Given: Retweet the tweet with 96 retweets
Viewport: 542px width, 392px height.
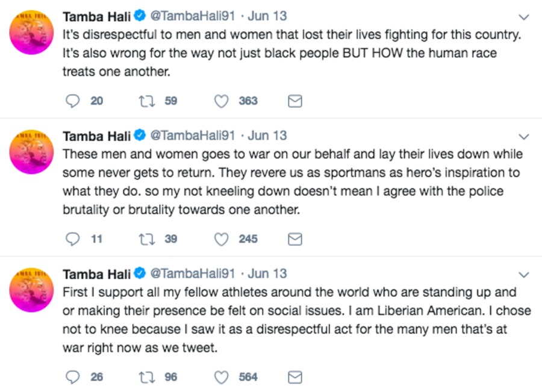Looking at the screenshot, I should [147, 377].
